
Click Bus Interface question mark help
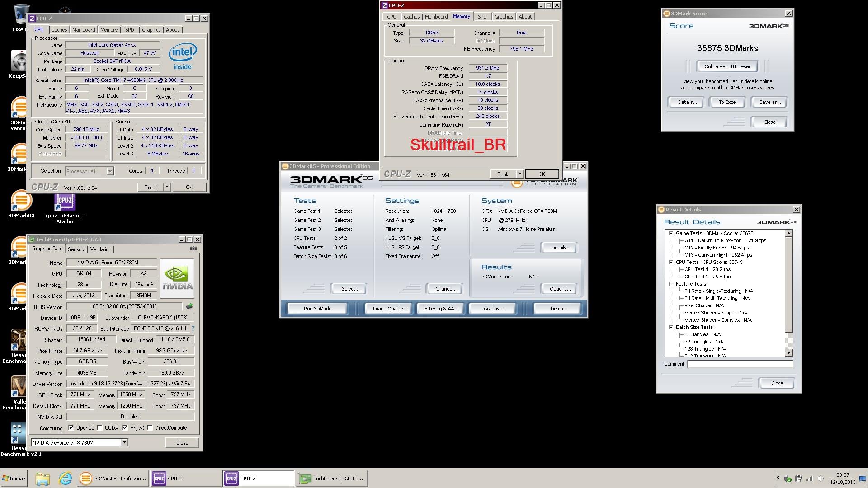point(193,328)
